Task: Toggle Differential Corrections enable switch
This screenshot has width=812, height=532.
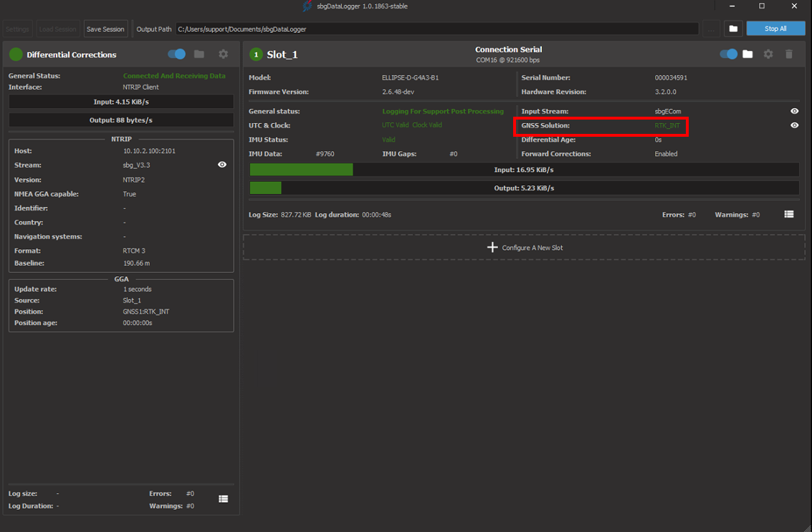Action: coord(176,54)
